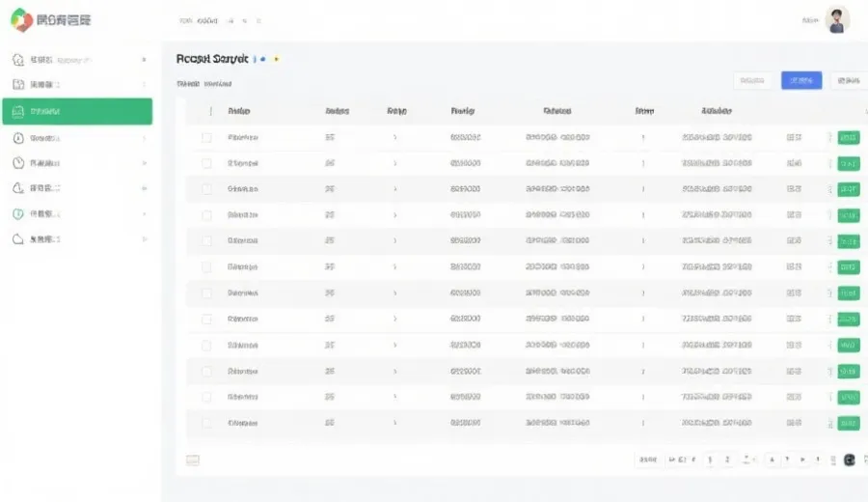Tick the checkbox in the third table row

click(206, 189)
